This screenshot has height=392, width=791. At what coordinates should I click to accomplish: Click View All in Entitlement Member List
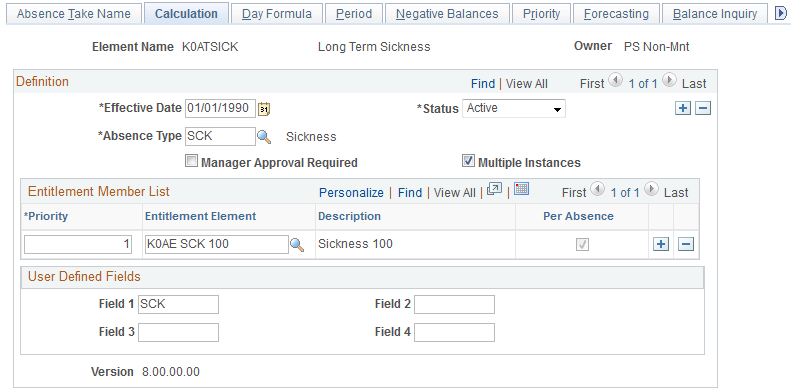coord(455,193)
